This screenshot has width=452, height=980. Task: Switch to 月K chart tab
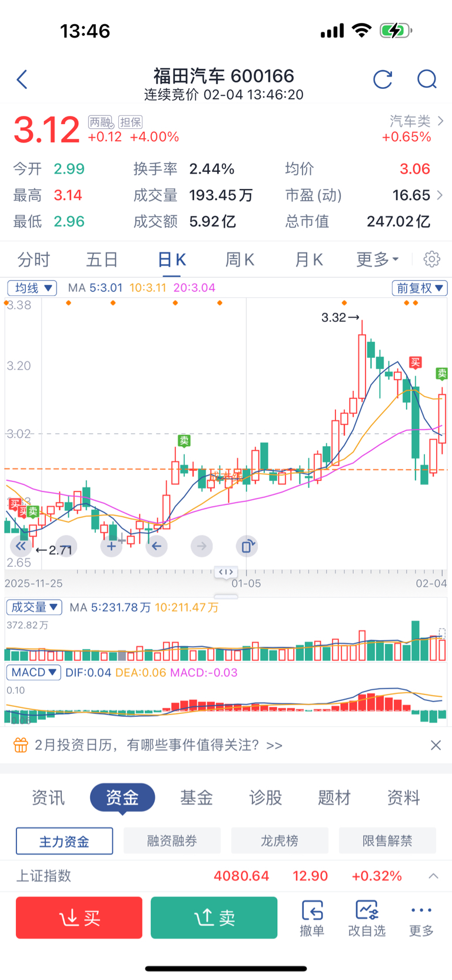pyautogui.click(x=309, y=259)
